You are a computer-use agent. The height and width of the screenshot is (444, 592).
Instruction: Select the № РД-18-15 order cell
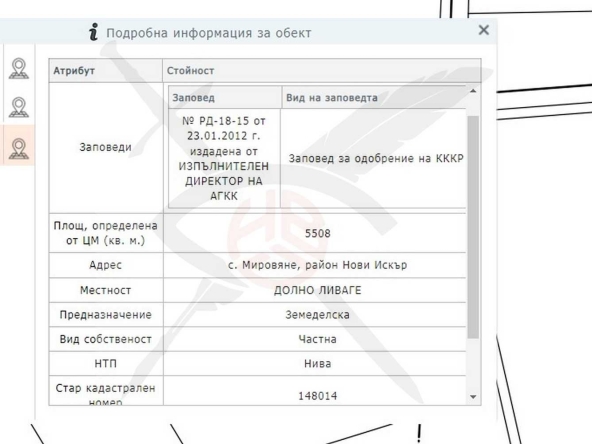click(224, 158)
